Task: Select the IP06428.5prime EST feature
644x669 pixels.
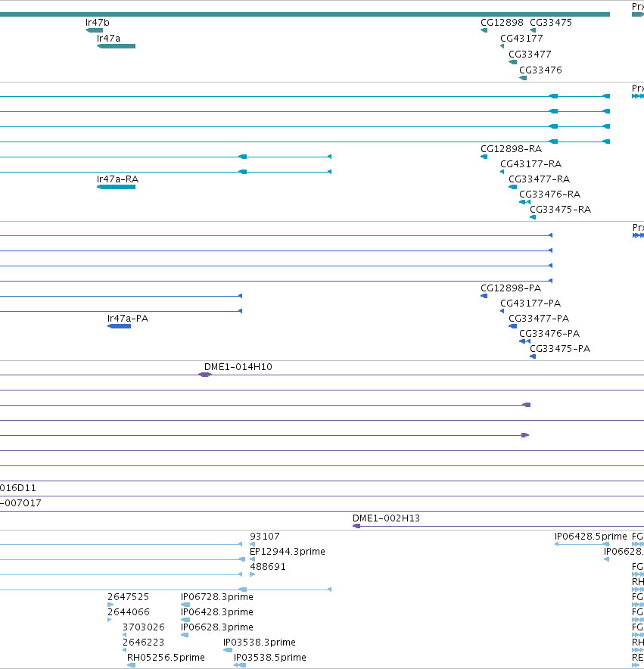Action: click(582, 544)
